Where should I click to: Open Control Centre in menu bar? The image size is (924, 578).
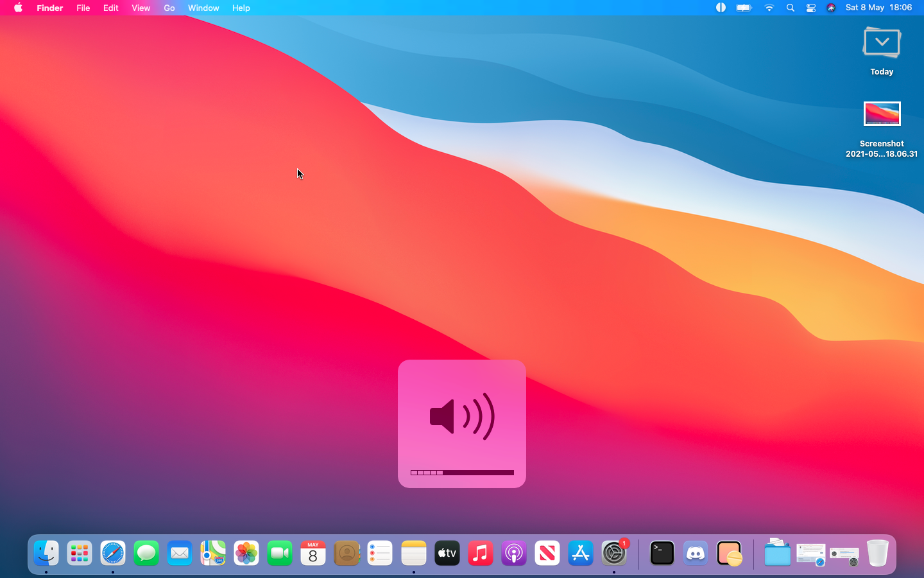811,8
